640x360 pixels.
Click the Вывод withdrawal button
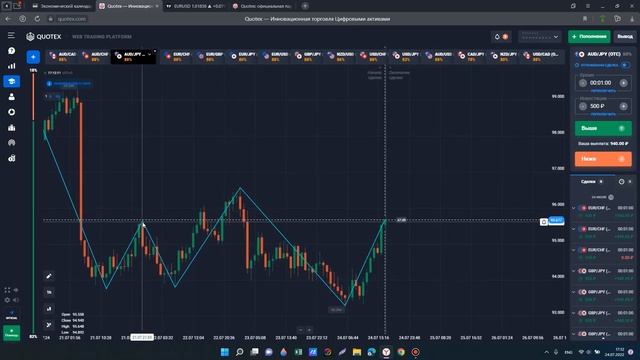624,37
